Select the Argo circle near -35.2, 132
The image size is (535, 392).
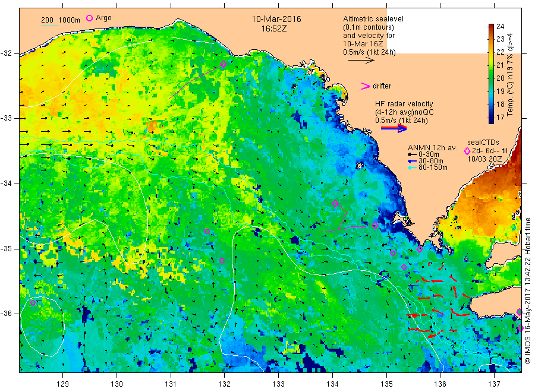[x=222, y=260]
